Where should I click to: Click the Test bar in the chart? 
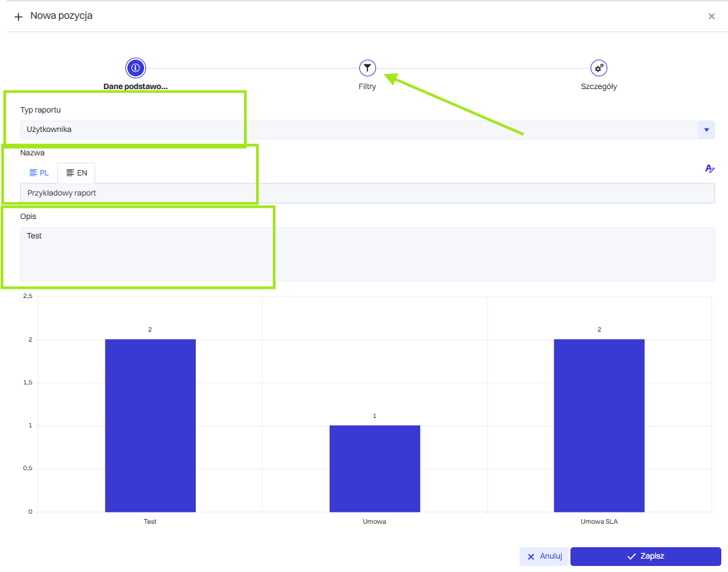click(150, 425)
